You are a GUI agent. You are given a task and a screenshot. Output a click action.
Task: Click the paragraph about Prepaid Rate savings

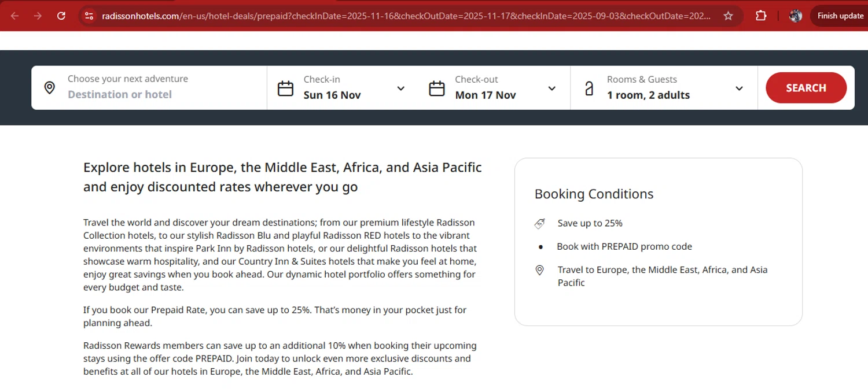click(275, 316)
